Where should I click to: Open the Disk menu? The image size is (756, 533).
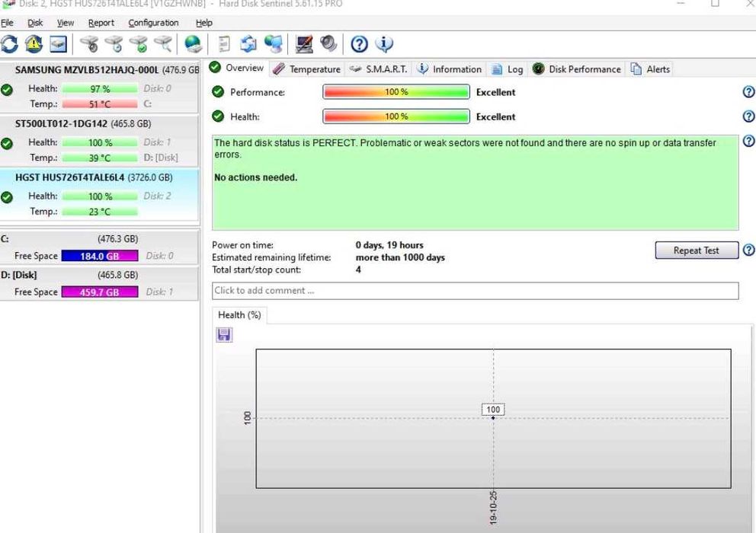[35, 23]
